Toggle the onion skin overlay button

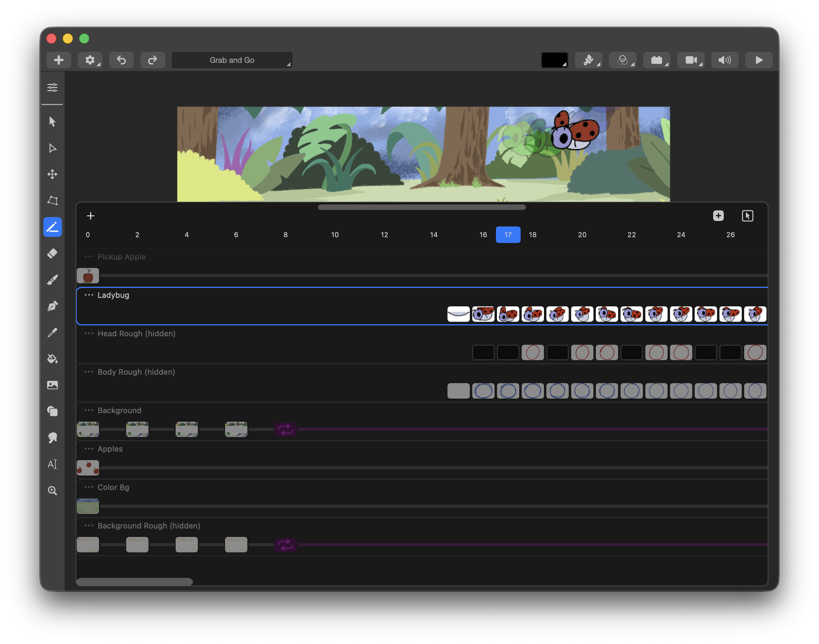622,60
